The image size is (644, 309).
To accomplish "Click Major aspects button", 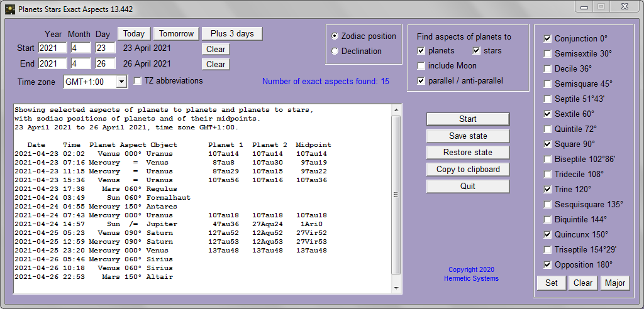I will [615, 283].
